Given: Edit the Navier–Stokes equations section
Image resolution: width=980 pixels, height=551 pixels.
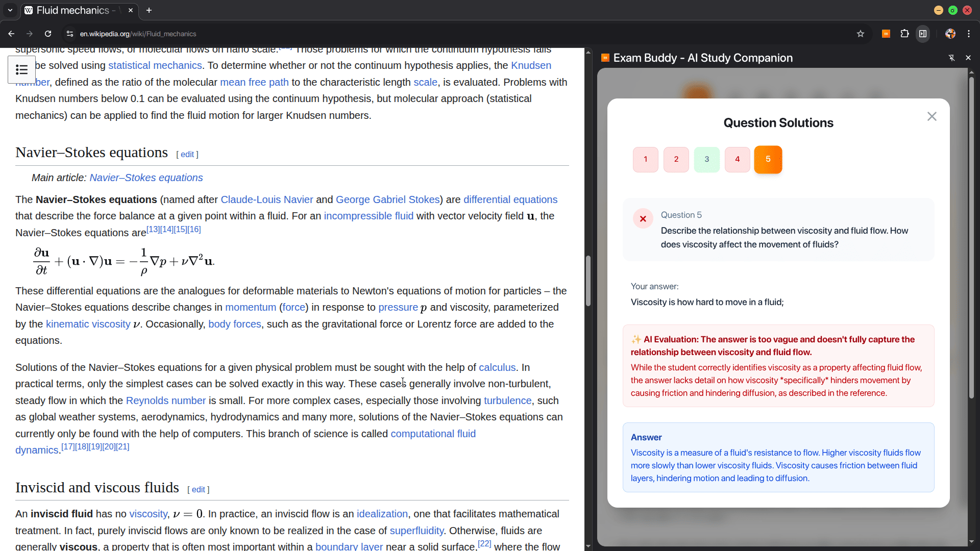Looking at the screenshot, I should coord(187,154).
